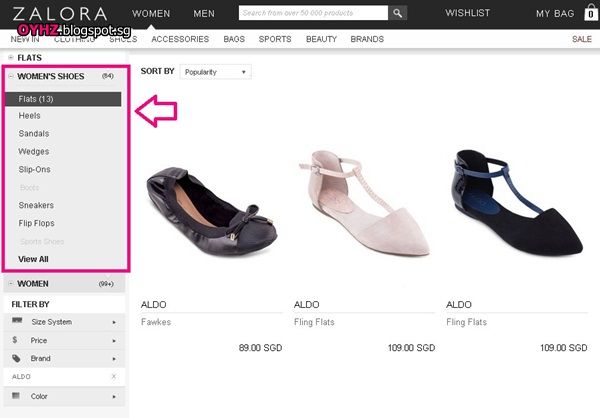
Task: Collapse the Flats section toggle
Action: (11, 57)
